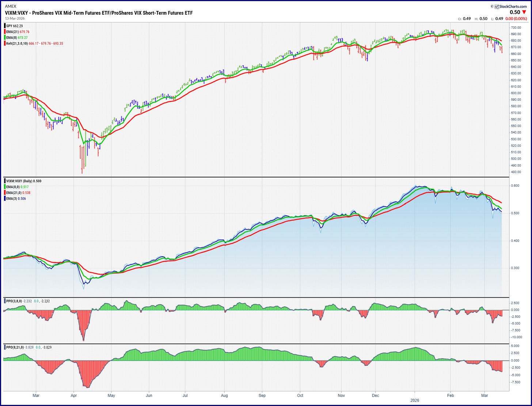Image resolution: width=532 pixels, height=406 pixels.
Task: Click the StockCharts.com logo icon
Action: 497,6
